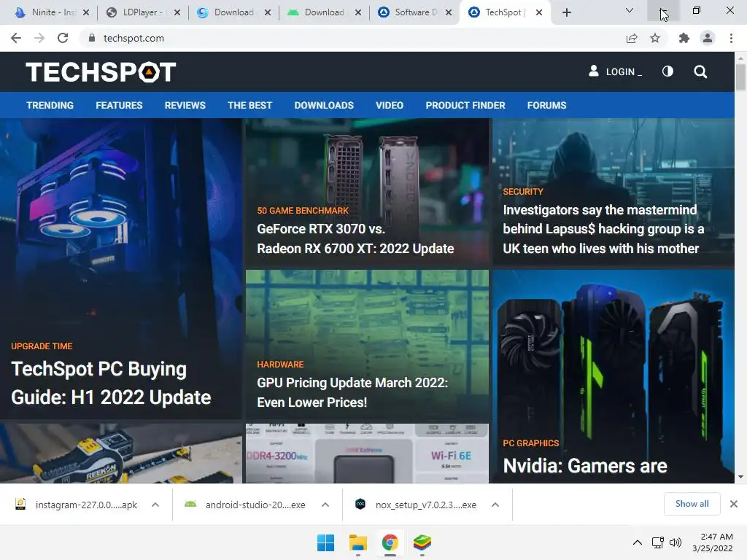The image size is (747, 560).
Task: Click the padlock site info icon
Action: (x=91, y=38)
